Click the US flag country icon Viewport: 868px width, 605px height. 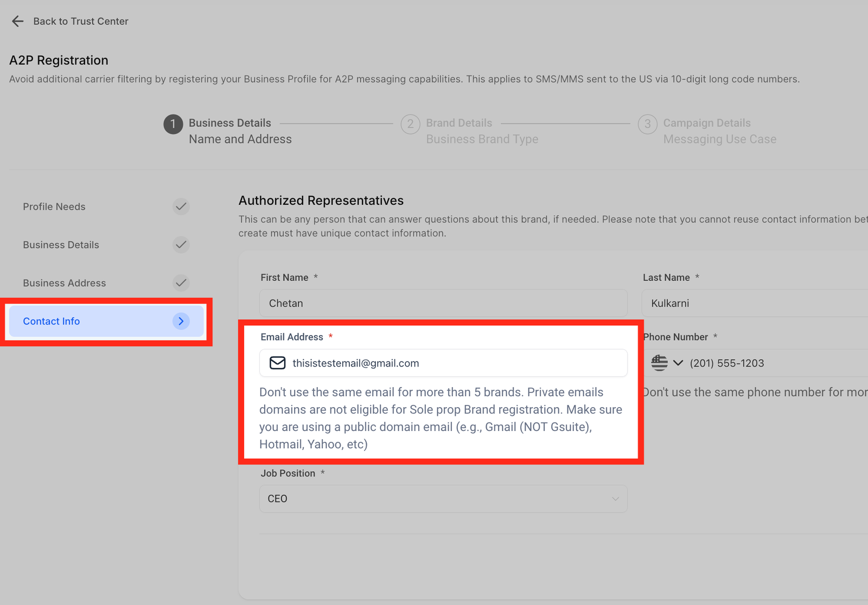coord(659,363)
